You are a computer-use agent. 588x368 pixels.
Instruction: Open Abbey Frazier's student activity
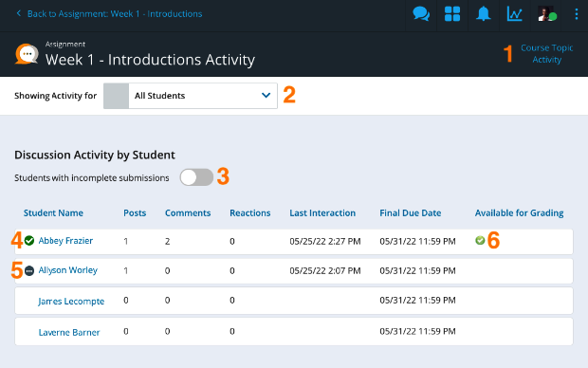click(x=65, y=241)
